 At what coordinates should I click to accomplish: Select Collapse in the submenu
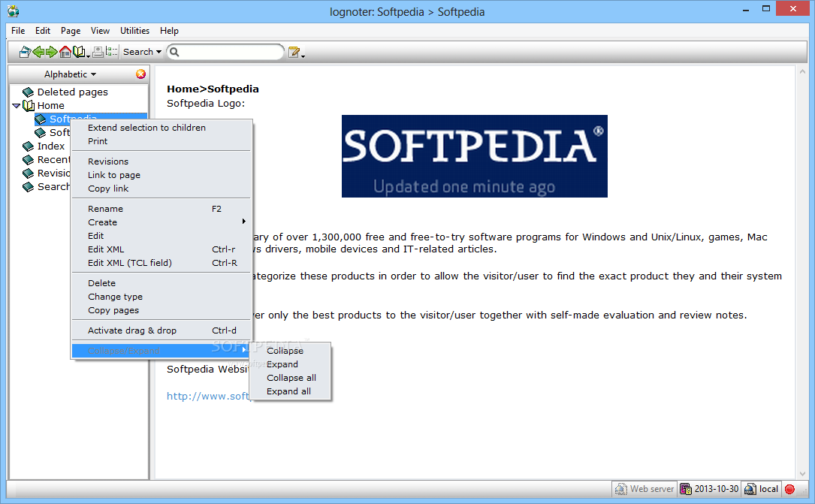click(x=291, y=351)
